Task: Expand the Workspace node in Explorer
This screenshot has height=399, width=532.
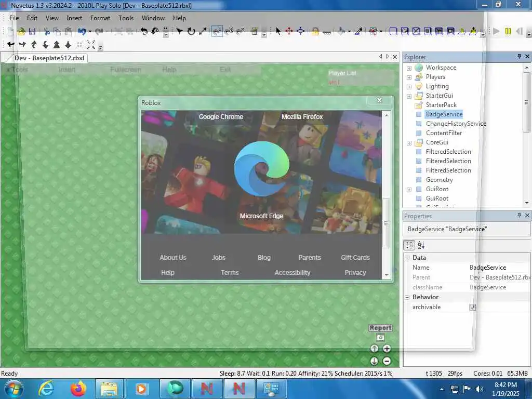Action: click(x=409, y=68)
